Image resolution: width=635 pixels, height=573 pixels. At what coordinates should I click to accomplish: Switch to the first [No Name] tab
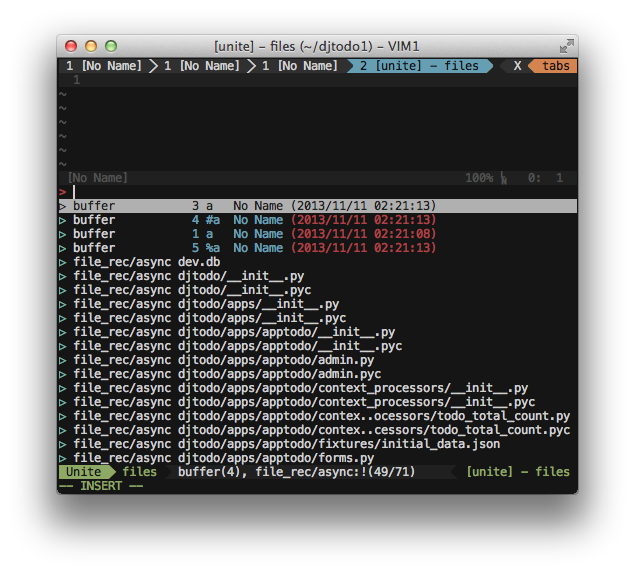point(104,66)
